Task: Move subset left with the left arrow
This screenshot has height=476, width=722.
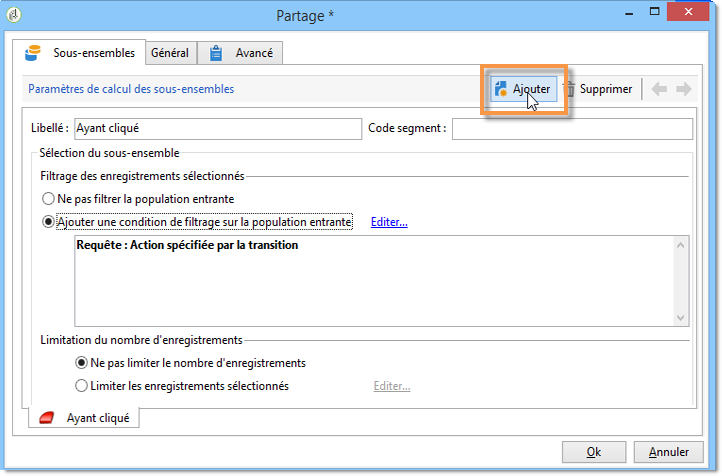Action: pos(659,89)
